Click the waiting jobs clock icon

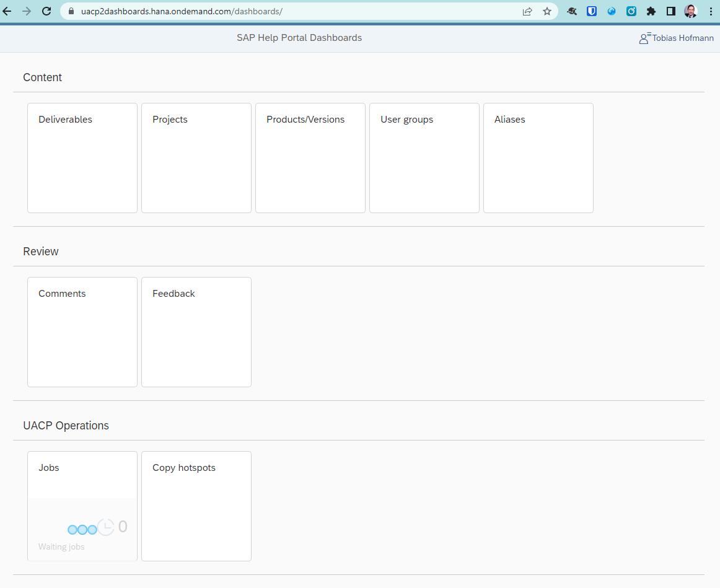(105, 527)
